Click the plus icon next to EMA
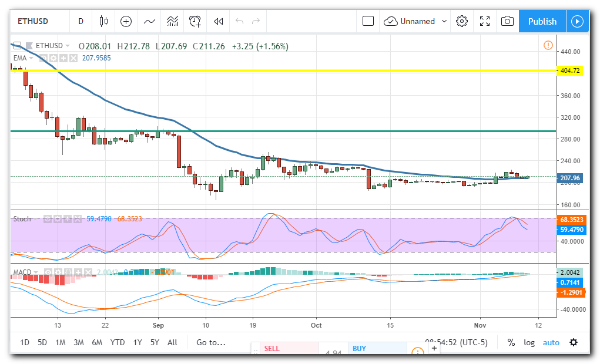 [63, 58]
